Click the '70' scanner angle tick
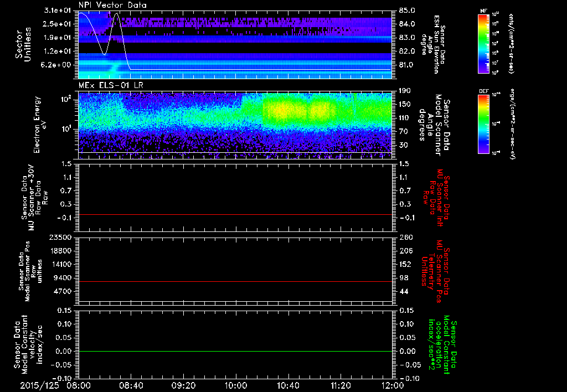This screenshot has width=567, height=392. tap(403, 132)
